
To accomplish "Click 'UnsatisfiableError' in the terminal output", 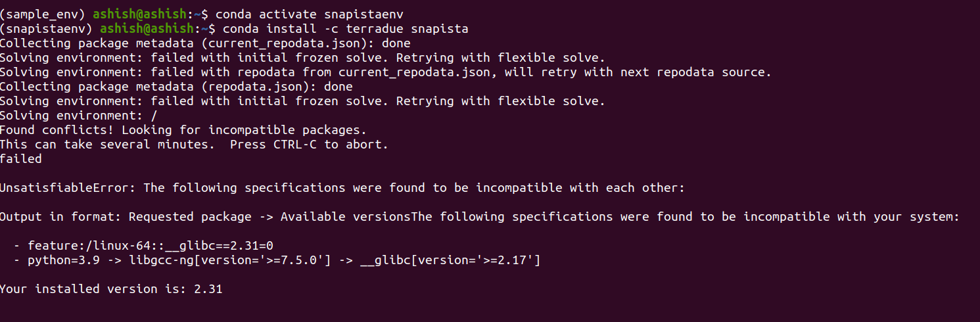I will point(68,188).
